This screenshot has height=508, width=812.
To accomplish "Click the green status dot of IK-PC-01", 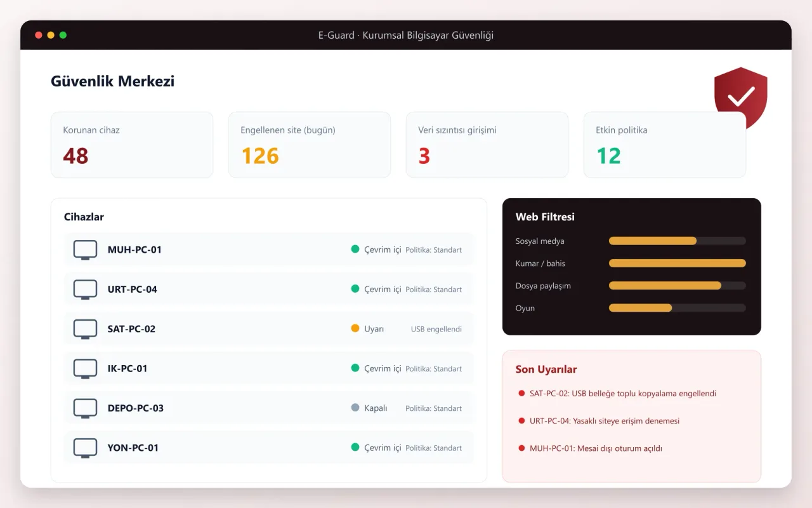I will tap(355, 368).
